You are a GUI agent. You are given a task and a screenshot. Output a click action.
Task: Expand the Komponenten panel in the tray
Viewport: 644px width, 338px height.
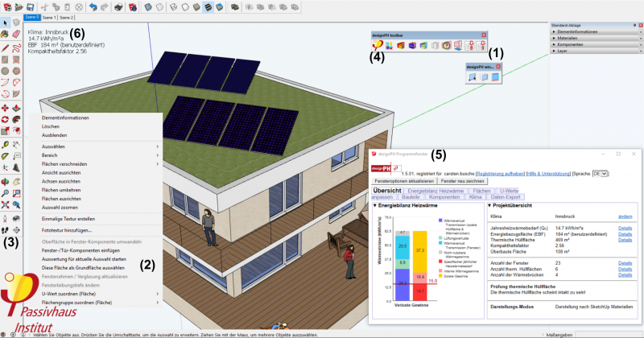597,44
